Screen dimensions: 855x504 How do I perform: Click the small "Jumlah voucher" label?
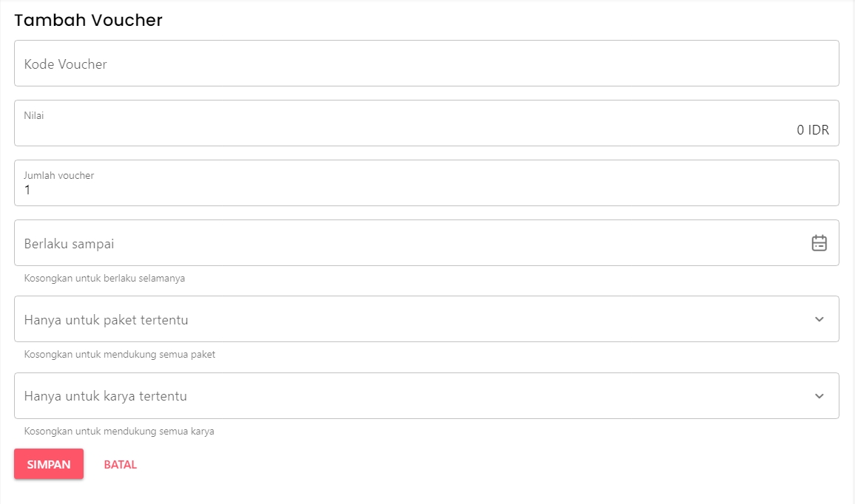pyautogui.click(x=59, y=175)
